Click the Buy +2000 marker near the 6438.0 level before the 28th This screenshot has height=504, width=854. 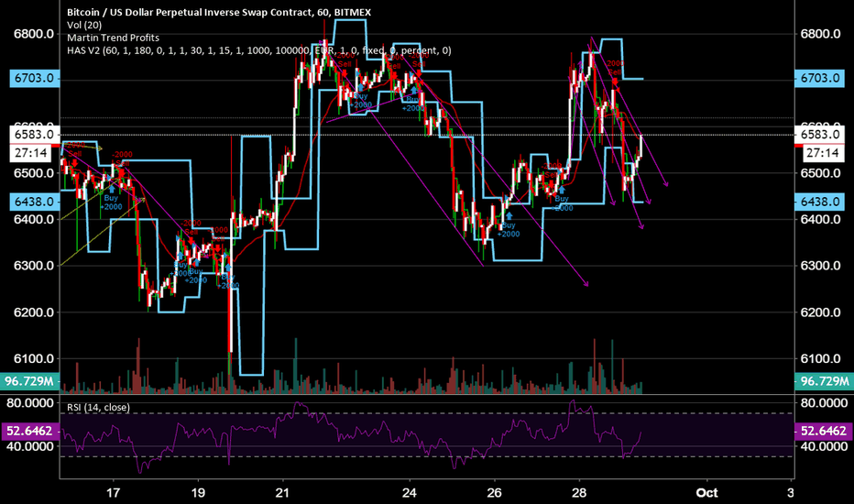click(561, 200)
